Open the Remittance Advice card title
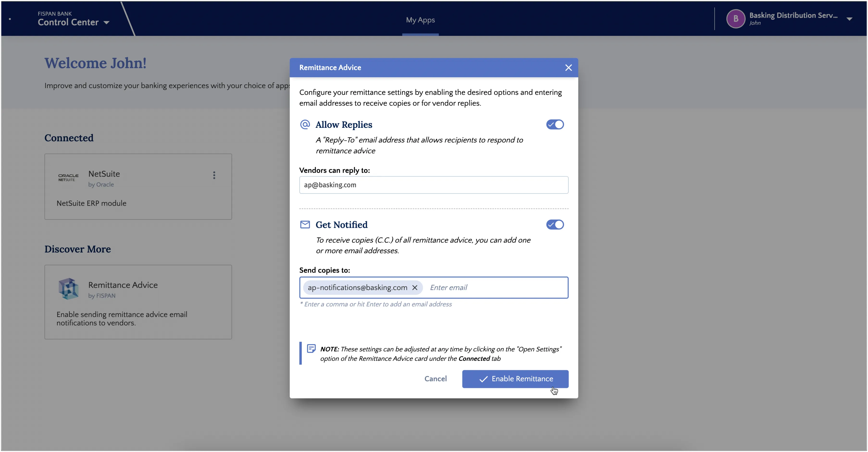868x452 pixels. [x=123, y=285]
